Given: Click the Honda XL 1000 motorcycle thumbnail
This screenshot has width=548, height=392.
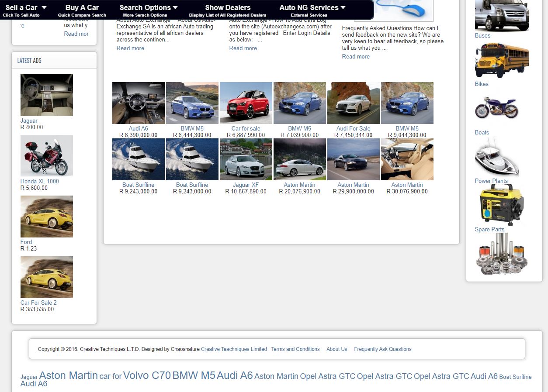Looking at the screenshot, I should (47, 155).
